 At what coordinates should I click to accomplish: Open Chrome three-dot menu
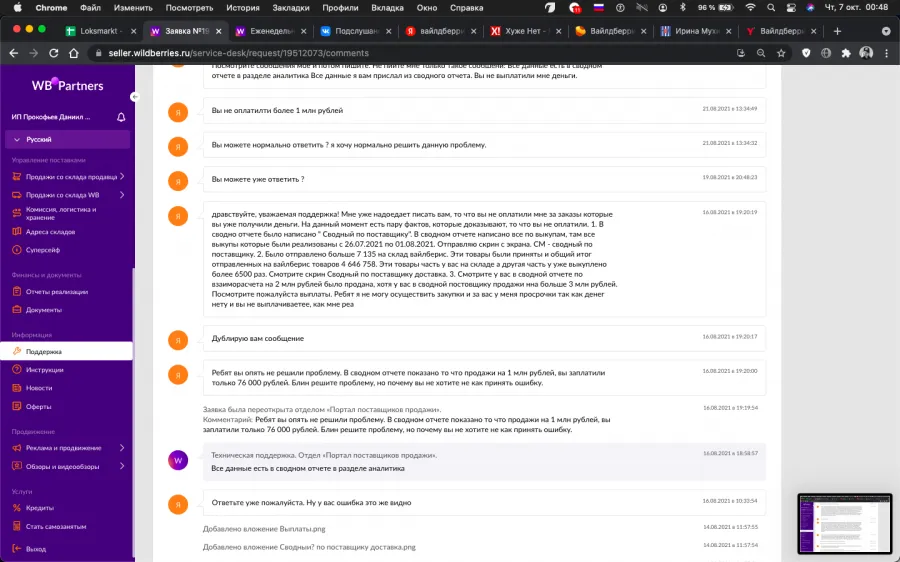(x=887, y=53)
